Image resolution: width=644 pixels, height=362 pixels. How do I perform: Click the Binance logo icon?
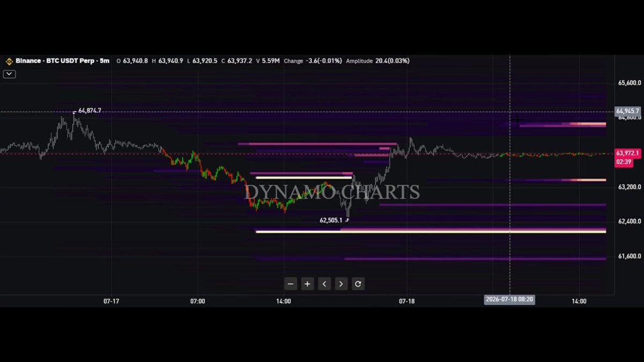tap(9, 61)
